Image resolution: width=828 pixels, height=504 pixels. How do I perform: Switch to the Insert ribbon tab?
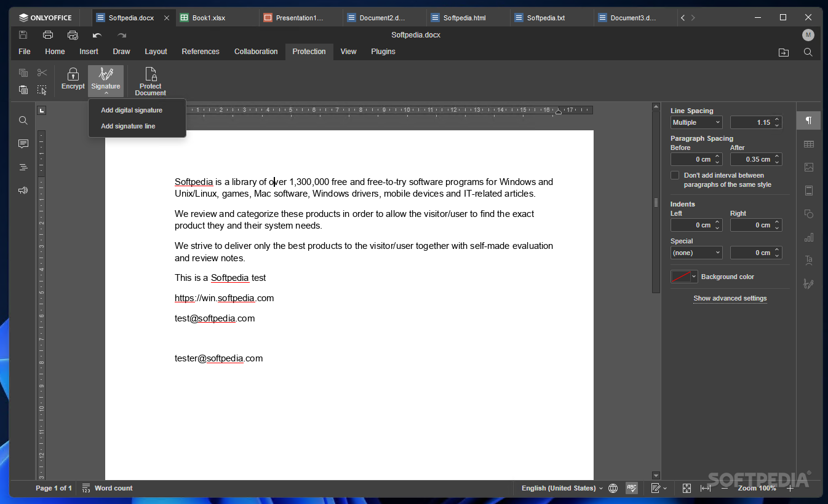(x=89, y=52)
